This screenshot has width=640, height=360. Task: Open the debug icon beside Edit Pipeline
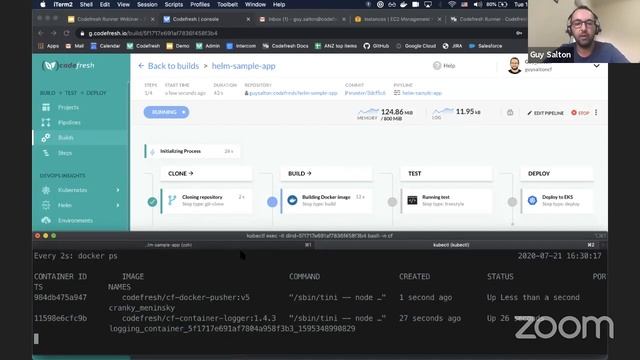coord(510,113)
